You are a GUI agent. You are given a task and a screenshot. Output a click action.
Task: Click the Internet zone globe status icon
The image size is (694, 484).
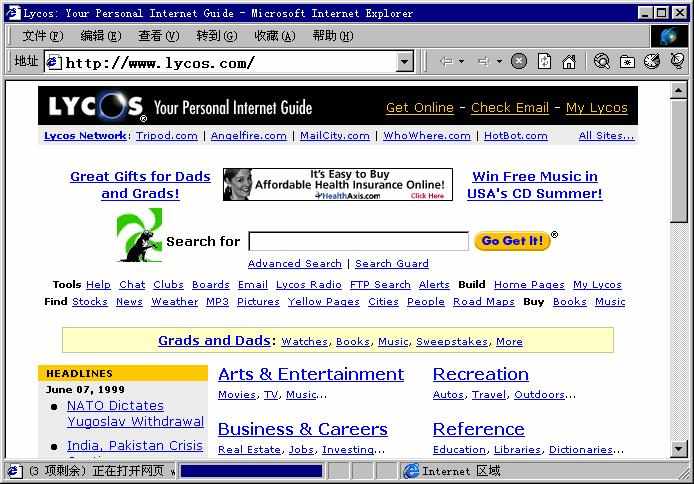pyautogui.click(x=411, y=471)
